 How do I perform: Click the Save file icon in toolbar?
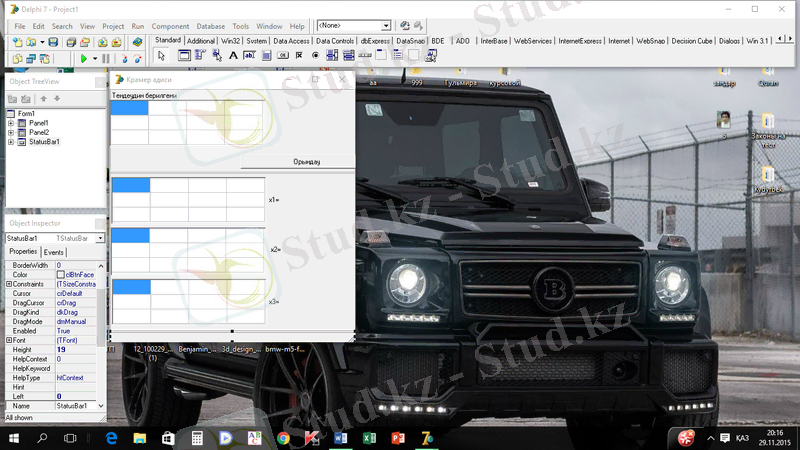coord(53,43)
